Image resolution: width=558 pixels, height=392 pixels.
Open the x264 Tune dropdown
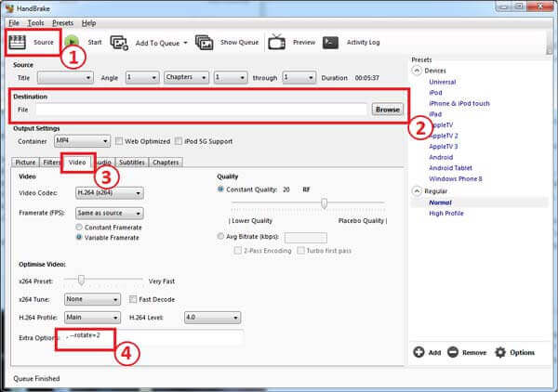[92, 299]
